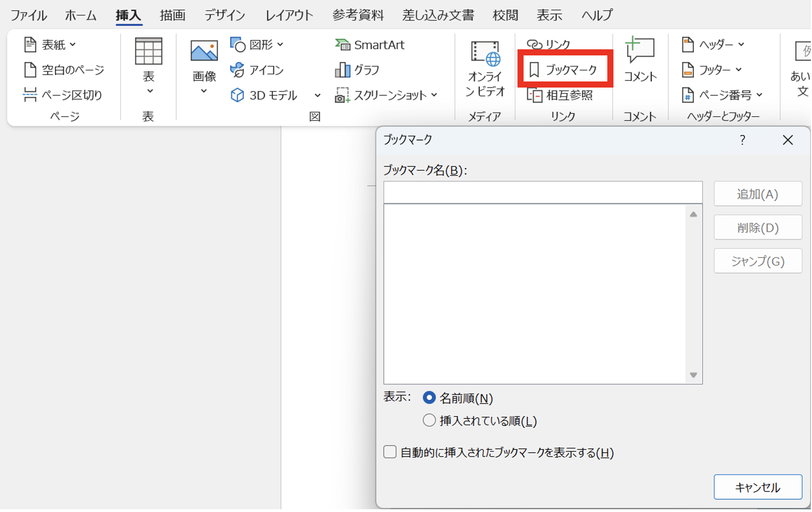Enable 自動的に挿入されたブックマークを表示する checkbox

(390, 452)
